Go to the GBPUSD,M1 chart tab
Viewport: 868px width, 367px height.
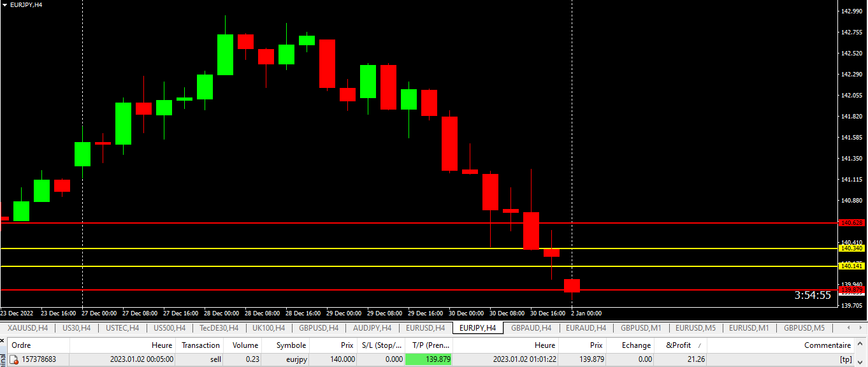click(640, 328)
